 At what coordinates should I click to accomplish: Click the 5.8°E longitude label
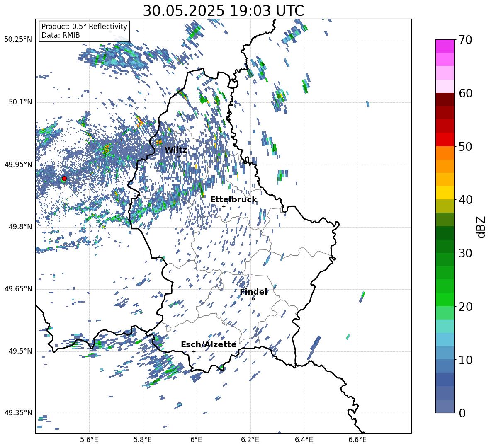(143, 440)
